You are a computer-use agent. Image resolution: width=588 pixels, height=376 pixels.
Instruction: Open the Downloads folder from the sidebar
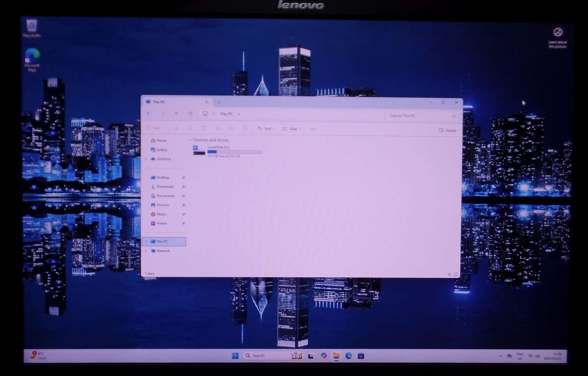[x=164, y=186]
